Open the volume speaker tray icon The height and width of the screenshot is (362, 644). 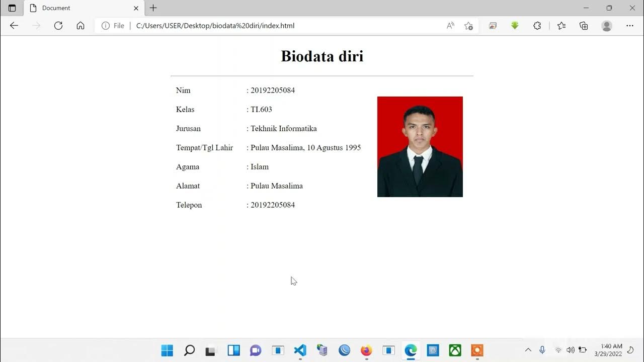tap(570, 350)
